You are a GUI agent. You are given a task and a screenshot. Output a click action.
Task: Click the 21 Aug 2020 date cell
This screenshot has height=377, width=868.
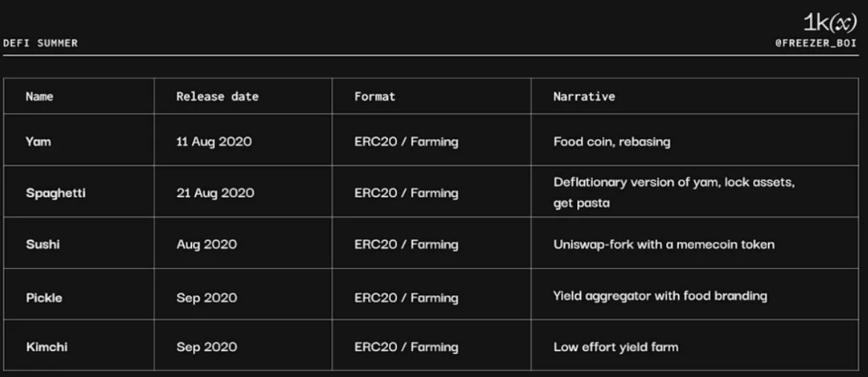click(215, 193)
